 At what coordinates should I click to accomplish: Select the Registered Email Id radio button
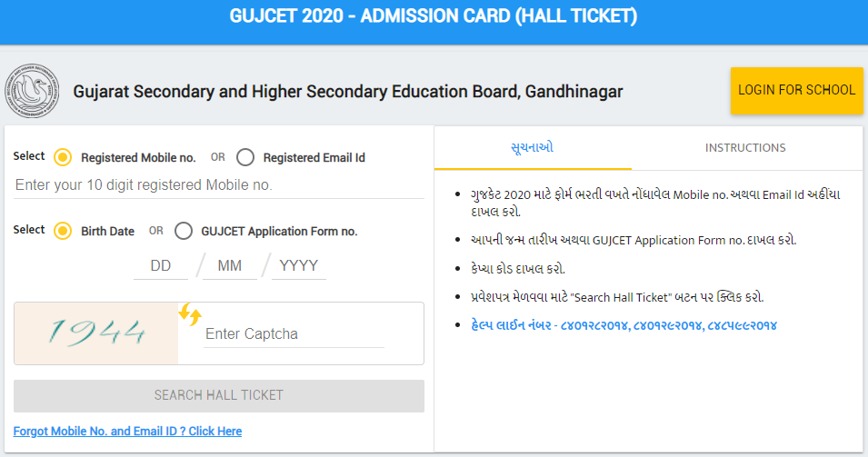(x=245, y=157)
